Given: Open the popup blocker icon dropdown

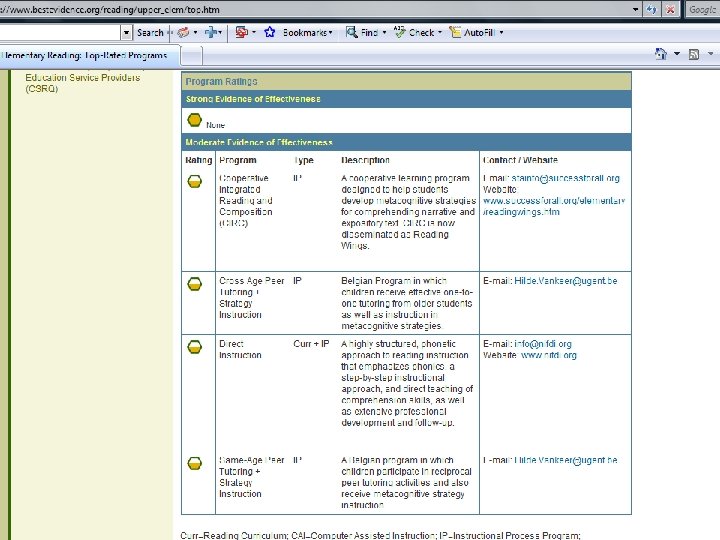Looking at the screenshot, I should [254, 33].
